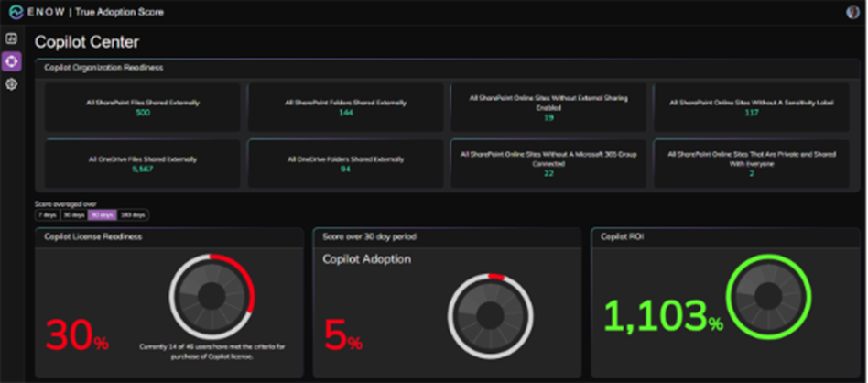Viewport: 868px width, 383px height.
Task: Open the dashboard chart icon in sidebar
Action: tap(11, 39)
